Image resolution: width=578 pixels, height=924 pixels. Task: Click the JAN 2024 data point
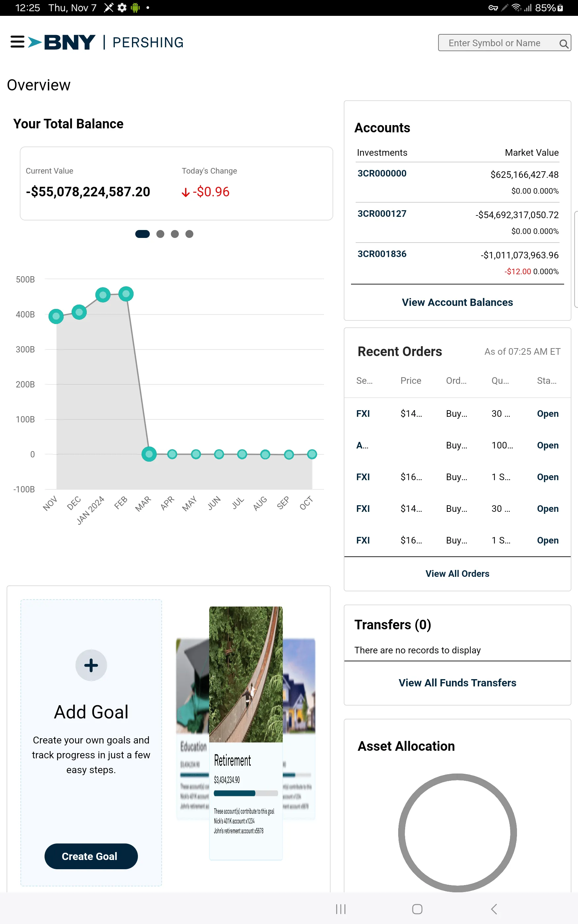coord(103,295)
